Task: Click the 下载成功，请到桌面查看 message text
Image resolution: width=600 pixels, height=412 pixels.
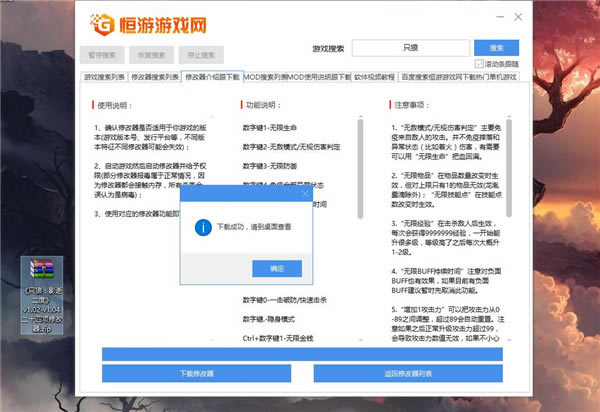Action: pyautogui.click(x=254, y=227)
